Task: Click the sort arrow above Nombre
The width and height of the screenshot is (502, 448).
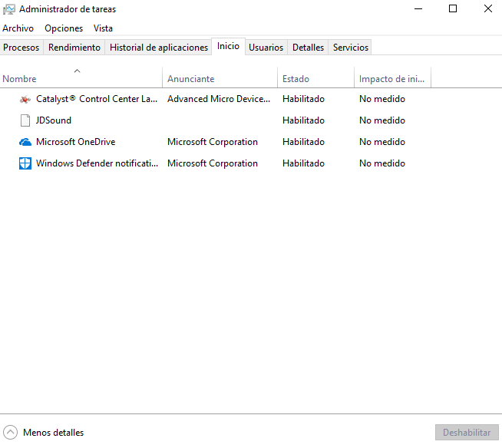Action: (78, 71)
